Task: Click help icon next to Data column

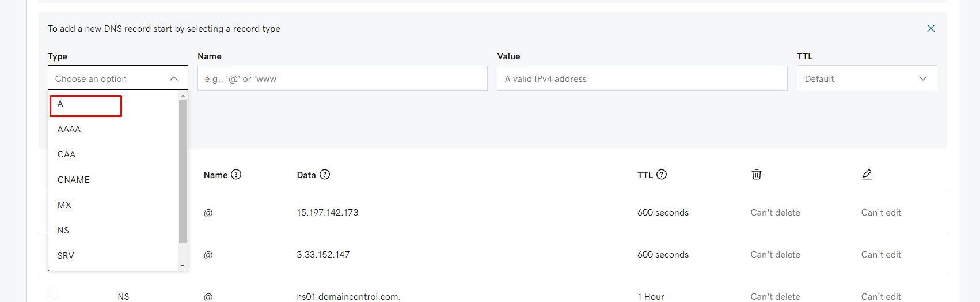Action: pyautogui.click(x=325, y=175)
